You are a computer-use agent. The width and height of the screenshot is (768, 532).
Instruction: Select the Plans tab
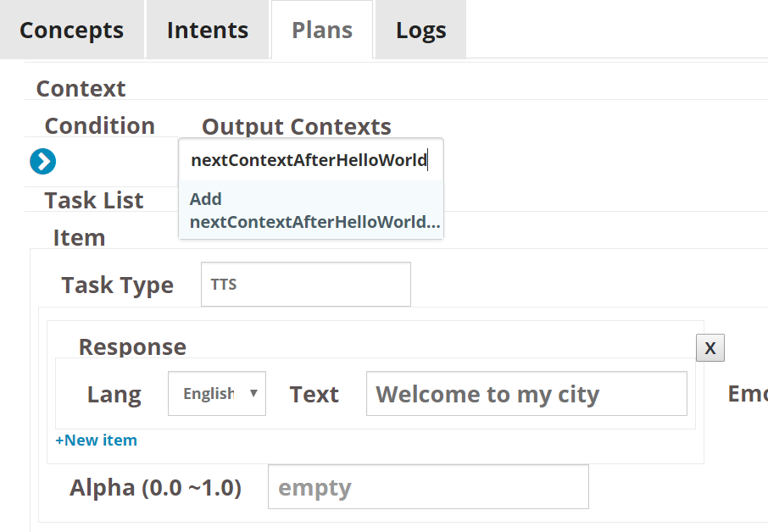(x=322, y=30)
